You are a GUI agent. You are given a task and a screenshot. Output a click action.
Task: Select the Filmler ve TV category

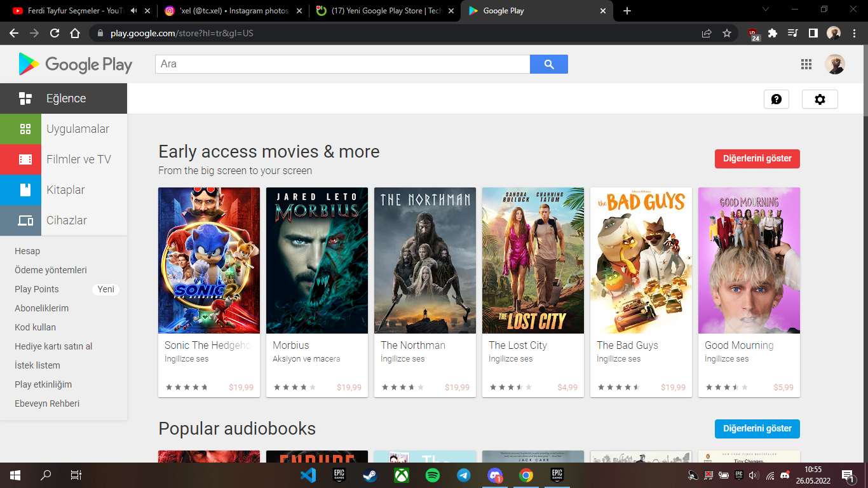coord(64,159)
